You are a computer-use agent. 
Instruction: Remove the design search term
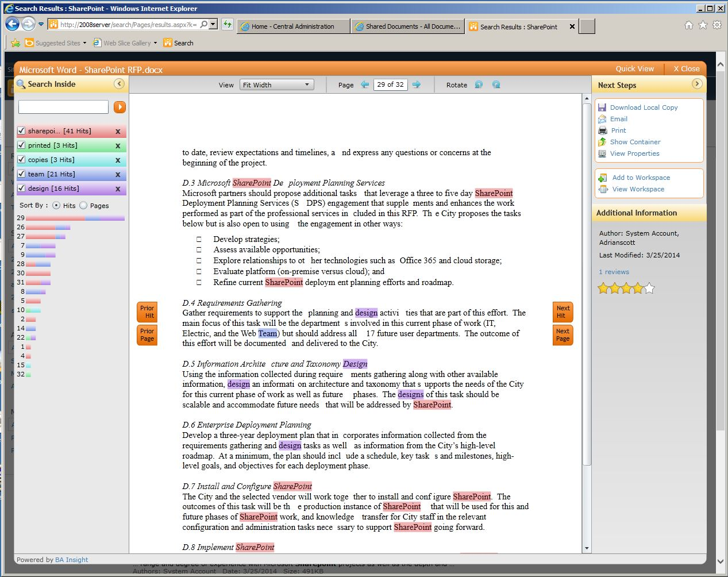[118, 189]
